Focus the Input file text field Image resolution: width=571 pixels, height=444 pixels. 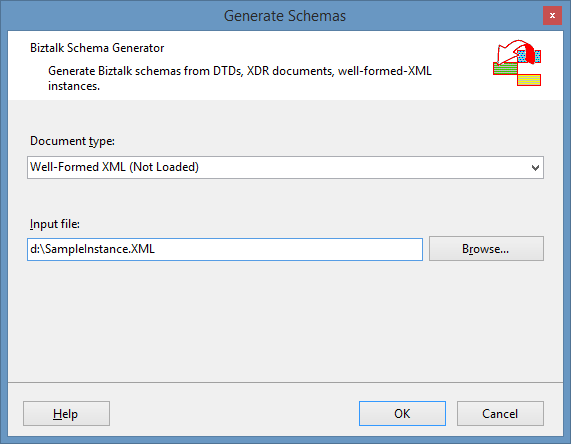(x=225, y=249)
